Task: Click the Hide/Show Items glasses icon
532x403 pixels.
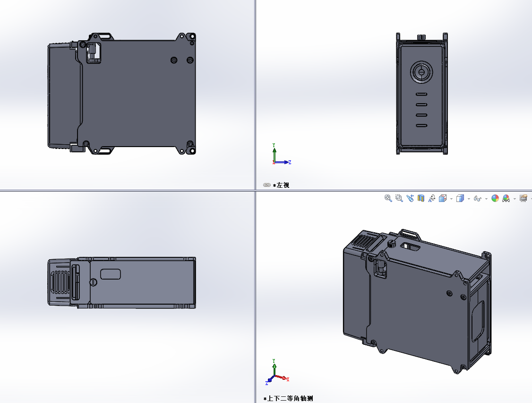Action: click(478, 199)
